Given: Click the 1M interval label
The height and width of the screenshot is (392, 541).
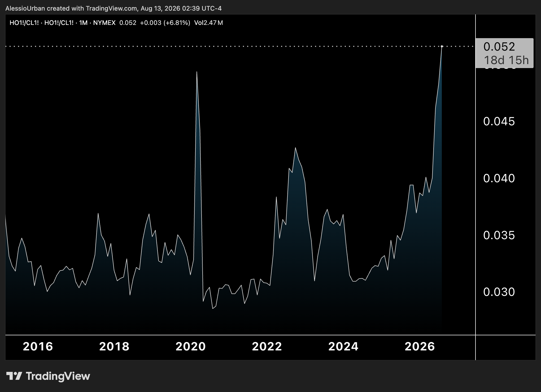Looking at the screenshot, I should click(x=83, y=23).
